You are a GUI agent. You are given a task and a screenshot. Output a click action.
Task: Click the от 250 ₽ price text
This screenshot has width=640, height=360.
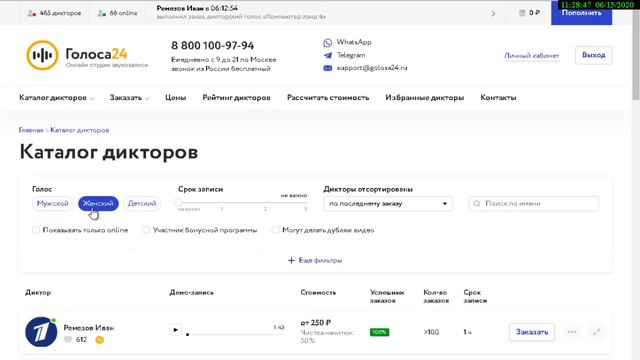316,322
